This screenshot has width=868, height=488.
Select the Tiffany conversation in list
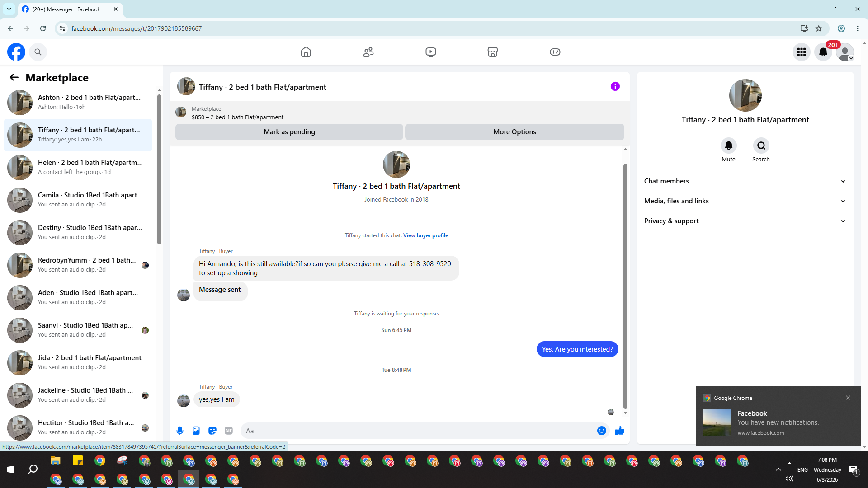tap(78, 135)
